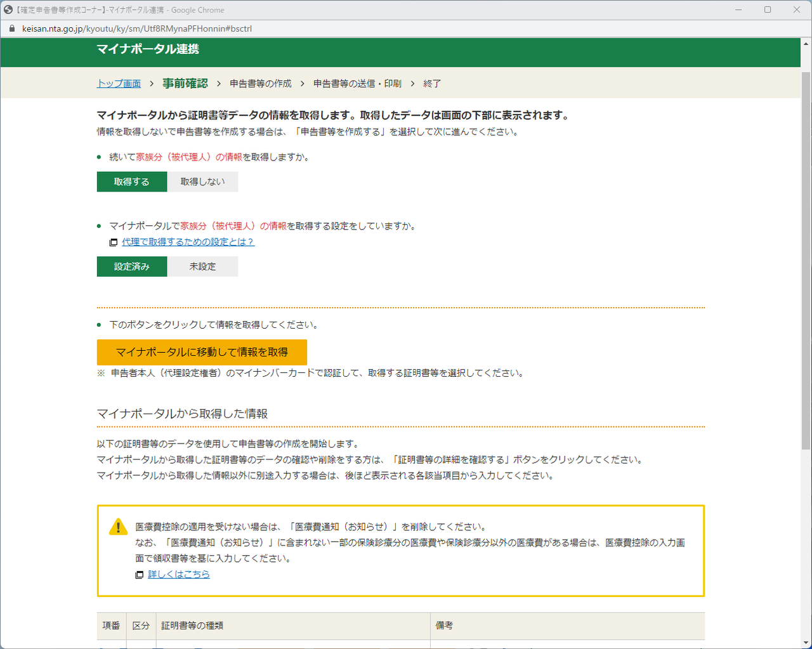Image resolution: width=812 pixels, height=649 pixels.
Task: Click the lock icon in the address bar
Action: point(11,29)
